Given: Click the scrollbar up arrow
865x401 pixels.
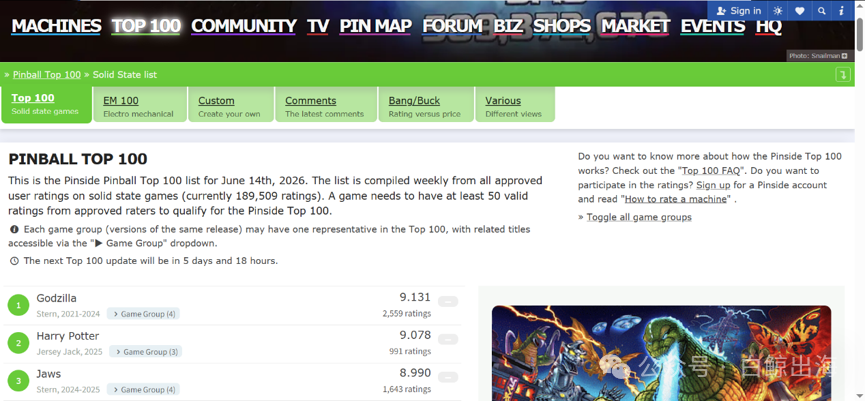Looking at the screenshot, I should 859,7.
